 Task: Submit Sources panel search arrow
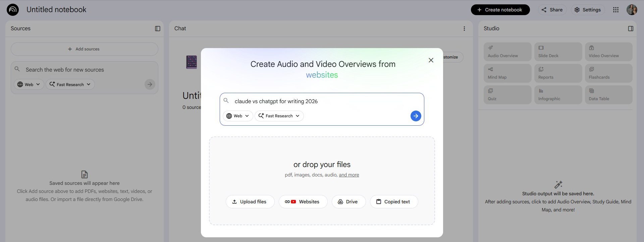coord(150,84)
